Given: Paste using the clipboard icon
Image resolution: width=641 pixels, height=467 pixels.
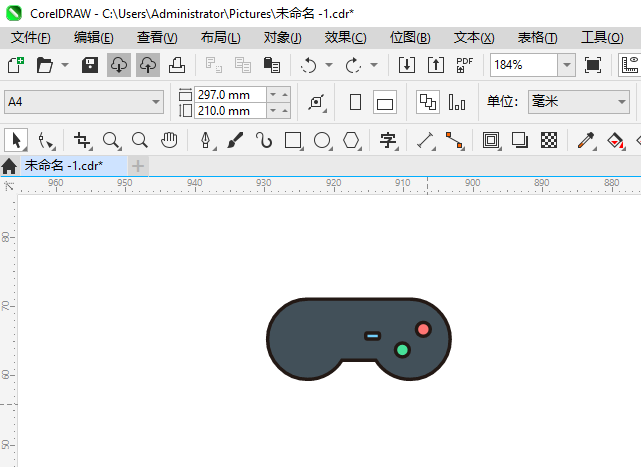Looking at the screenshot, I should 272,65.
